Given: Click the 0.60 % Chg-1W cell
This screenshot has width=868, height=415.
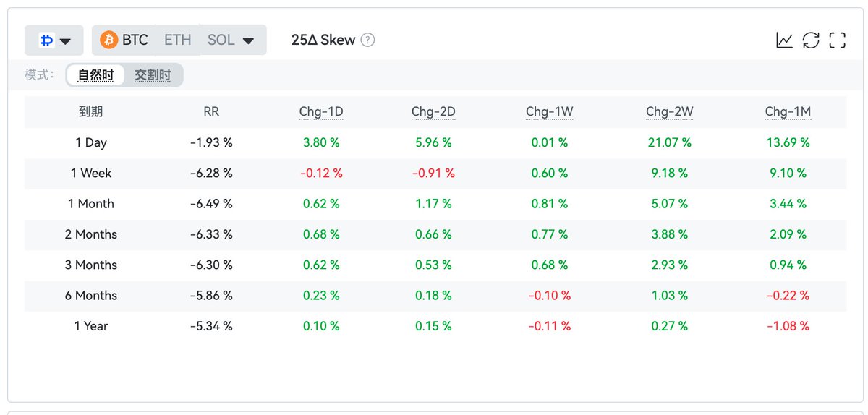Looking at the screenshot, I should tap(549, 174).
